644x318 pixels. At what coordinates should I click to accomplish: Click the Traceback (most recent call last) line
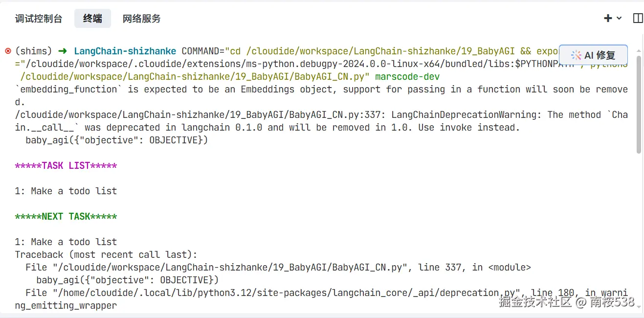click(106, 254)
